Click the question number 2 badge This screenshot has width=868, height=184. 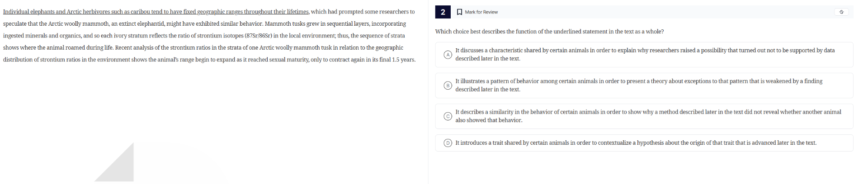coord(443,12)
